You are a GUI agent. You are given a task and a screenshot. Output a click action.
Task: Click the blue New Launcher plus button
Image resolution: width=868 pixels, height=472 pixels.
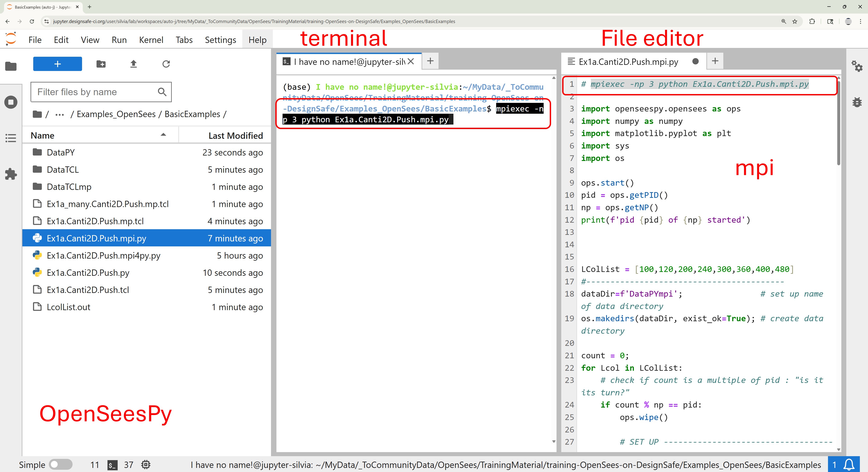[x=57, y=64]
